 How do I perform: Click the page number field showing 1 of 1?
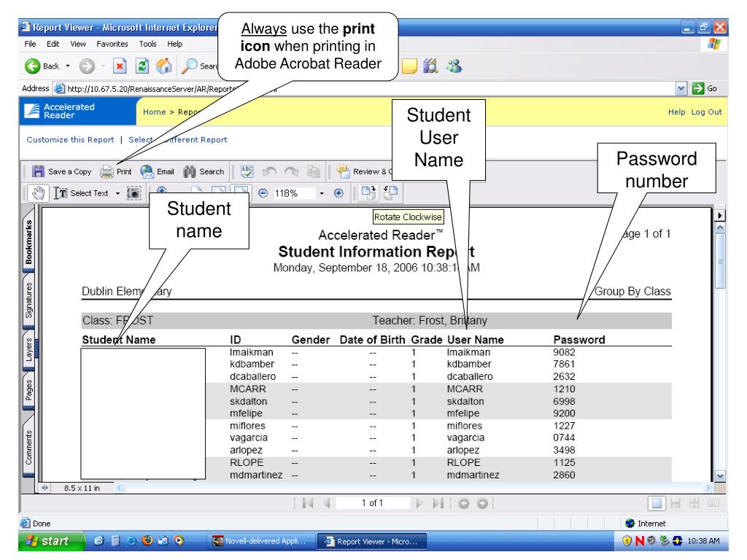373,503
